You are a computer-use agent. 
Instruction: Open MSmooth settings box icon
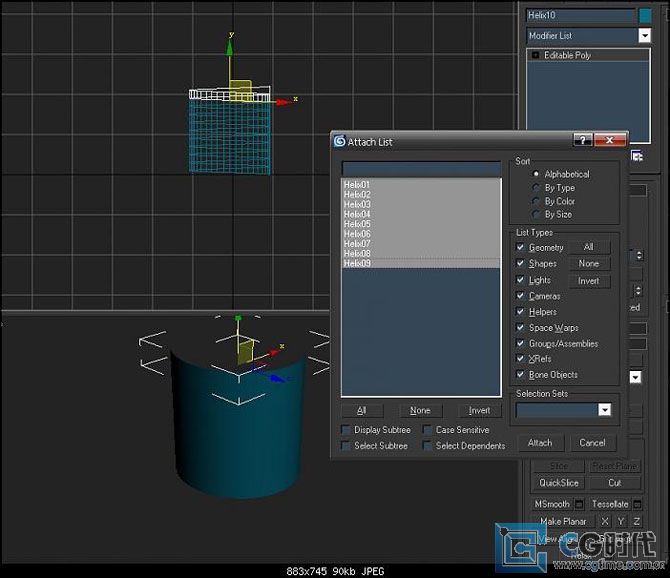[x=579, y=505]
